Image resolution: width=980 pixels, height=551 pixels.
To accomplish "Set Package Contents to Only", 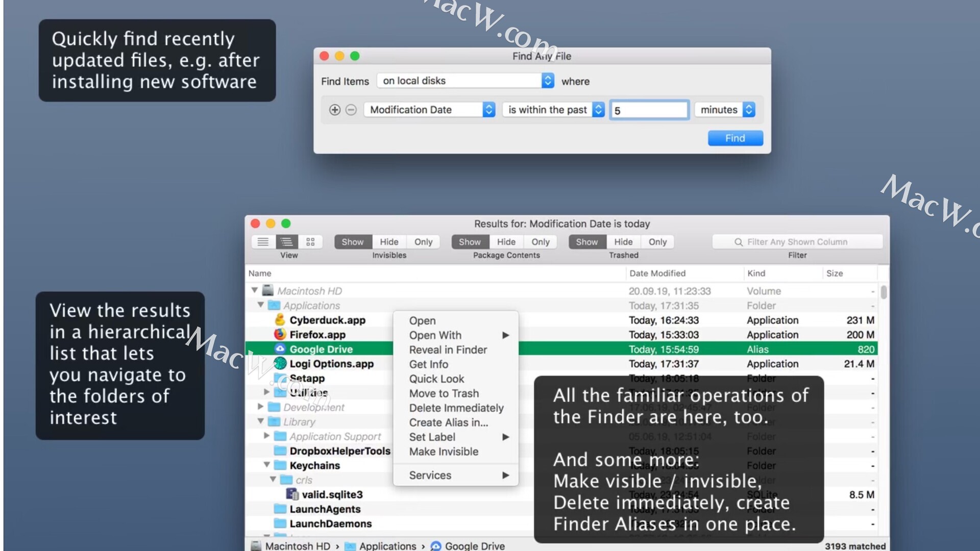I will 541,242.
